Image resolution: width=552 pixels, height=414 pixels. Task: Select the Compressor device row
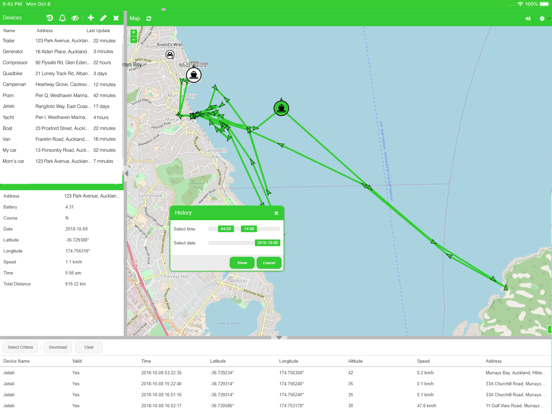pos(61,63)
